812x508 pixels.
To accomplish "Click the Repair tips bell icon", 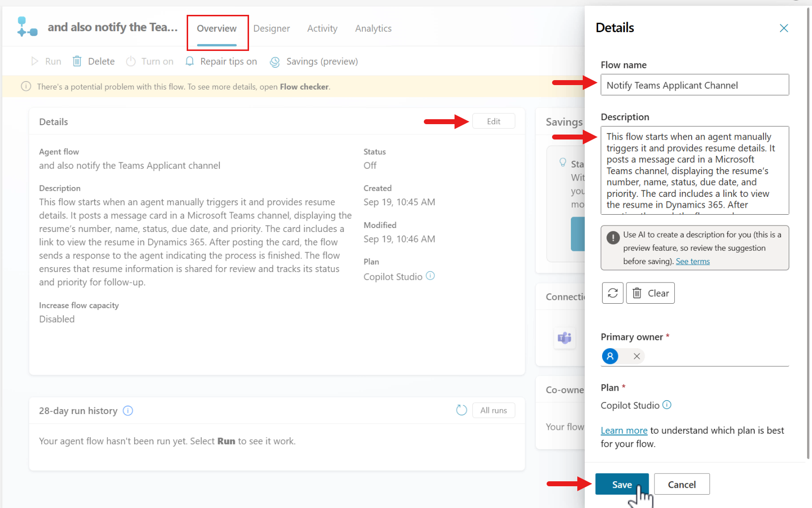I will pos(189,61).
